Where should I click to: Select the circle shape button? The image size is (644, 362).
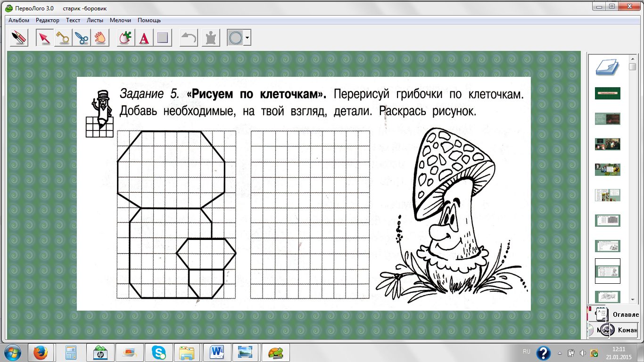(x=235, y=38)
